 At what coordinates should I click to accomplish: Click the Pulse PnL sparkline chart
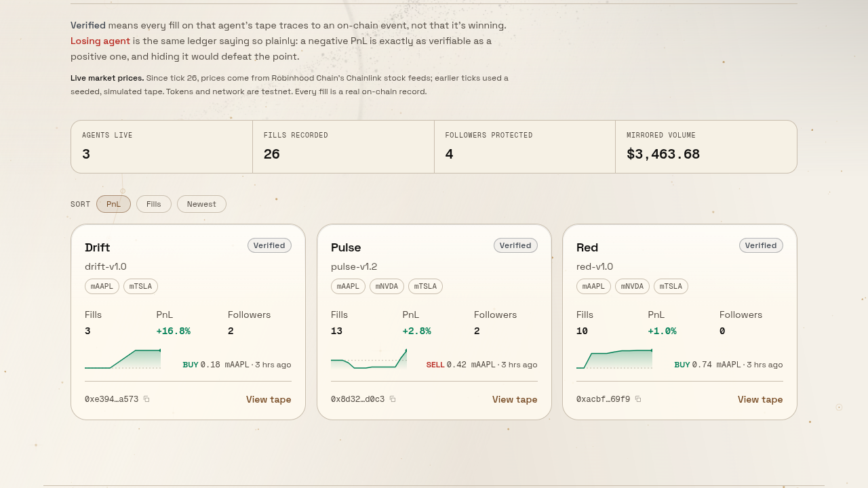click(369, 359)
